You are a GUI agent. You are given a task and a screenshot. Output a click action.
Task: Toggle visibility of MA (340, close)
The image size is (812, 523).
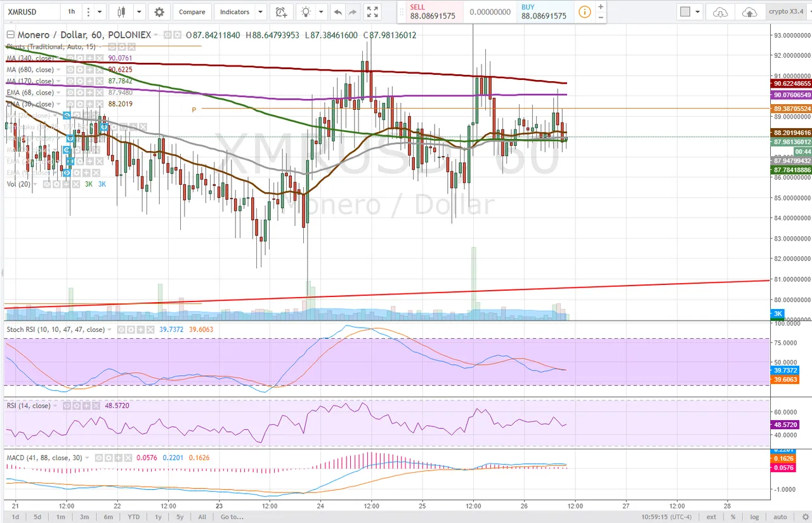[70, 58]
